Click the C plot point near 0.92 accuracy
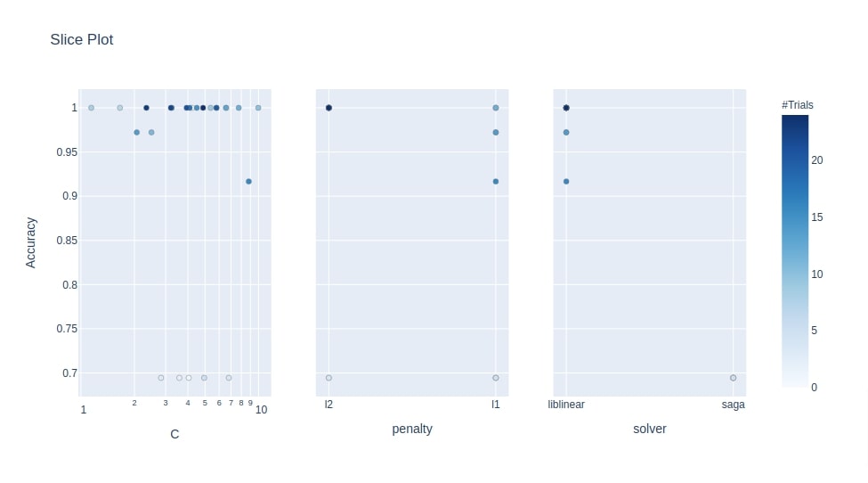 [x=248, y=182]
